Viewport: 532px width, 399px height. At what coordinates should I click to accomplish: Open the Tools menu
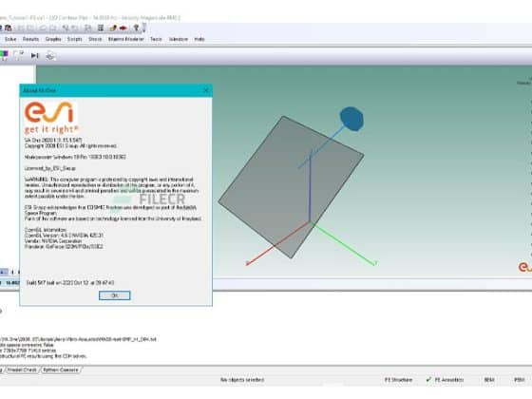click(x=156, y=39)
